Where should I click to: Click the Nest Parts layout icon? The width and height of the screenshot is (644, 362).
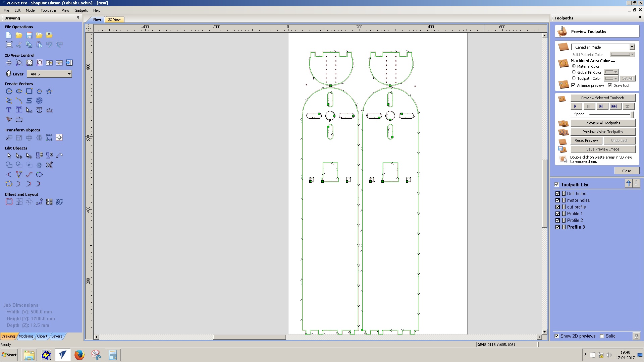pos(59,202)
